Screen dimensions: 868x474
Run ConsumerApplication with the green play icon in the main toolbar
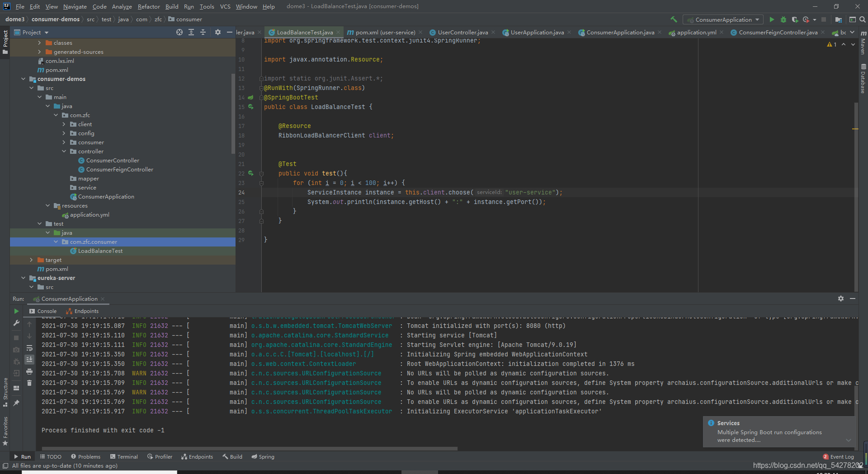click(x=772, y=19)
